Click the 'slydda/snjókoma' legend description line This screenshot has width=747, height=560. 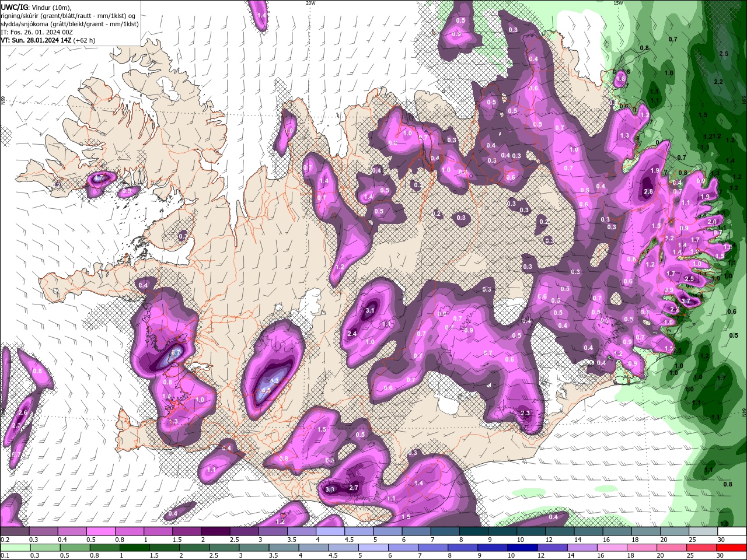tap(69, 24)
